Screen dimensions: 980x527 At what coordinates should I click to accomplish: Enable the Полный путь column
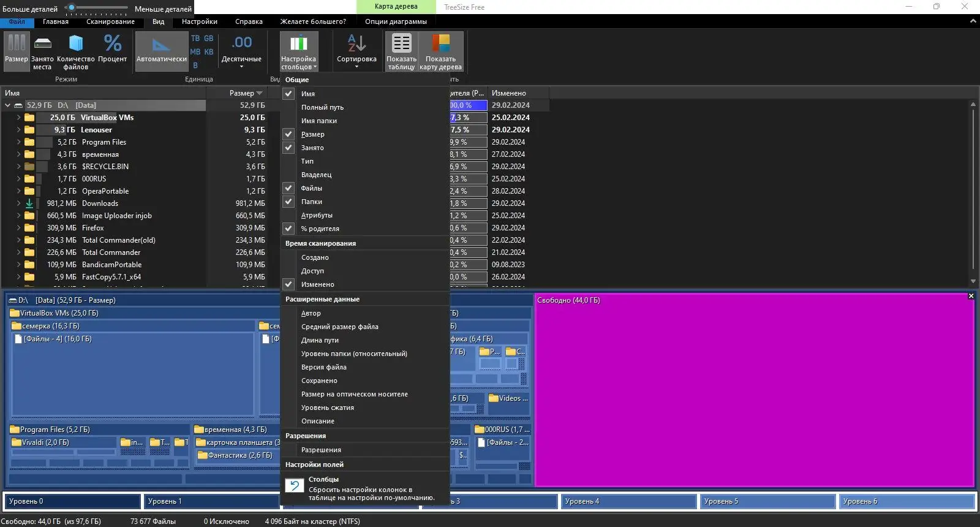(x=365, y=107)
